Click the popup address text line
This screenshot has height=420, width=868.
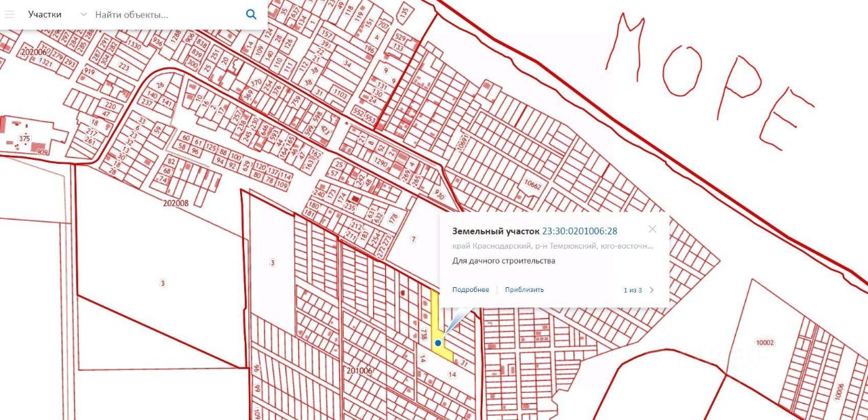553,247
